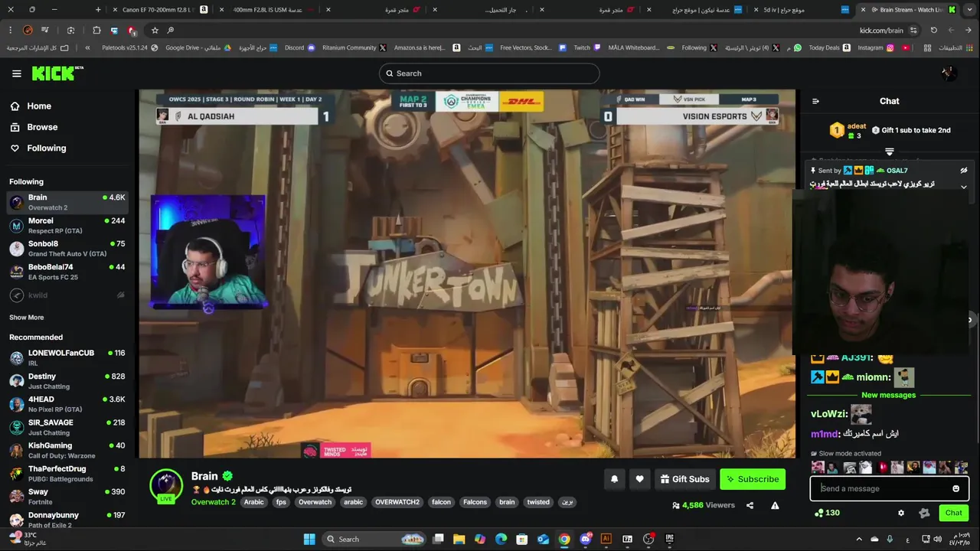Image resolution: width=980 pixels, height=551 pixels.
Task: Open Morcei channel in Following list
Action: (67, 225)
